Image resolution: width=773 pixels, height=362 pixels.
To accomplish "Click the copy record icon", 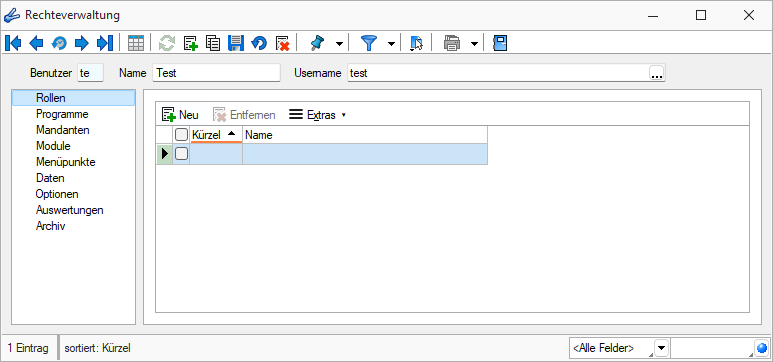I will point(213,43).
